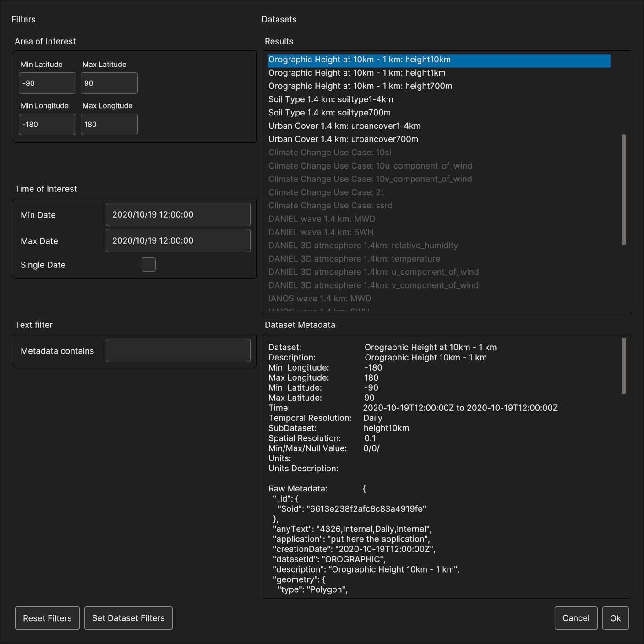
Task: Select Orographic Height height10km result
Action: coord(439,60)
